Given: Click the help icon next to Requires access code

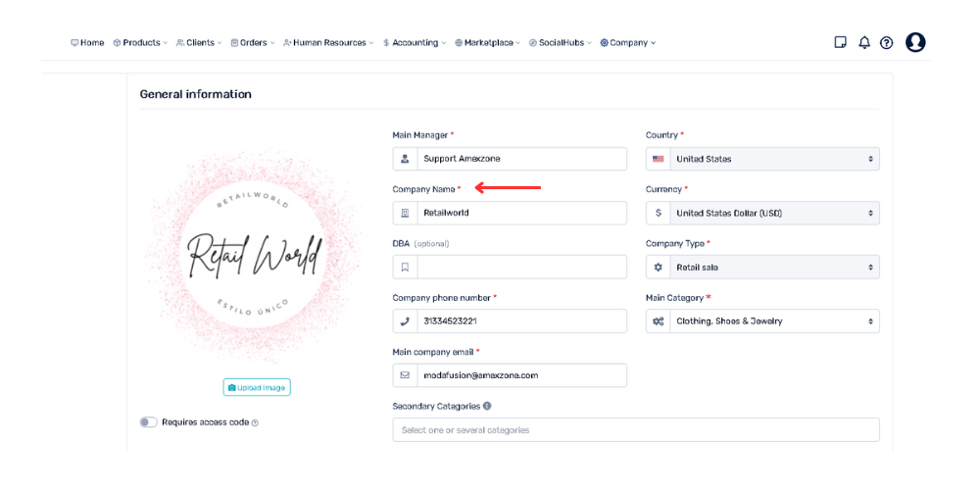Looking at the screenshot, I should pos(255,422).
